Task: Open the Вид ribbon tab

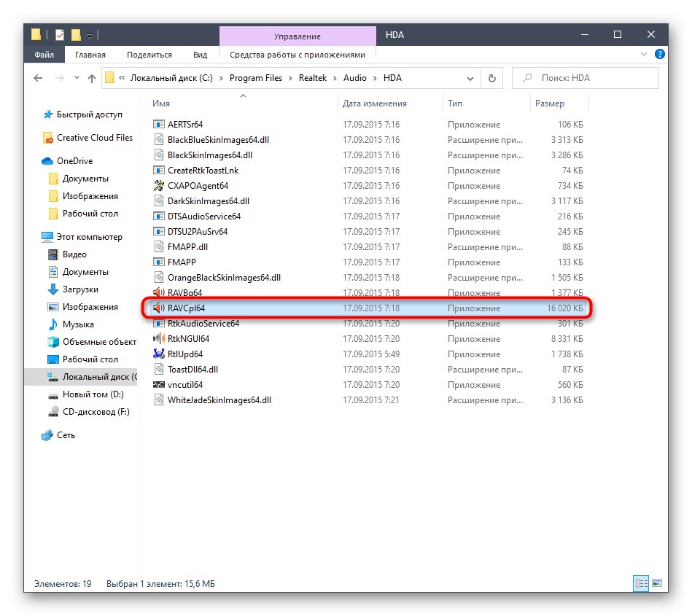Action: [200, 55]
